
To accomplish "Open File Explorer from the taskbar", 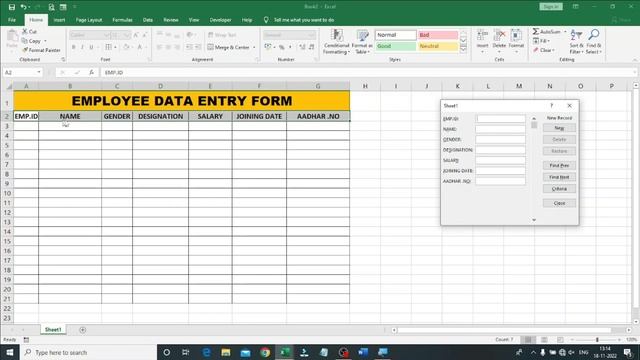I will 226,352.
